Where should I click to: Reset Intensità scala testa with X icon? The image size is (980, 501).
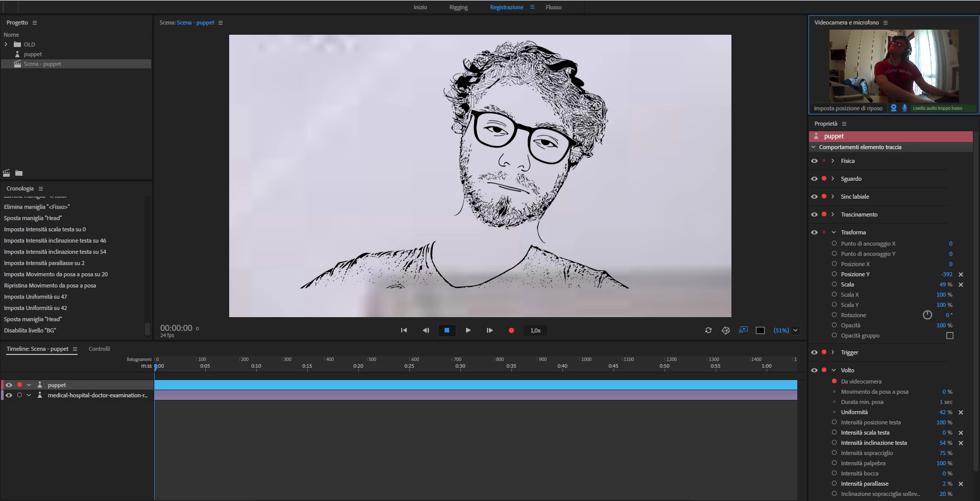[x=961, y=433]
